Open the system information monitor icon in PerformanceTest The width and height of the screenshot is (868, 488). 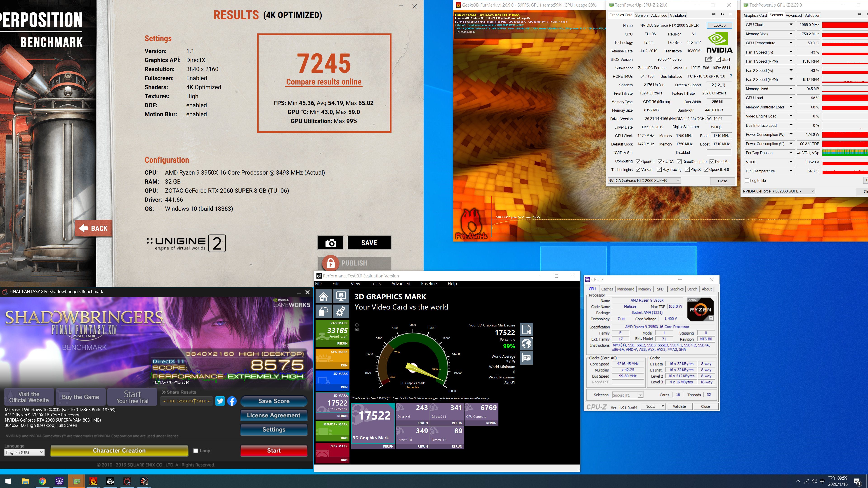click(341, 296)
